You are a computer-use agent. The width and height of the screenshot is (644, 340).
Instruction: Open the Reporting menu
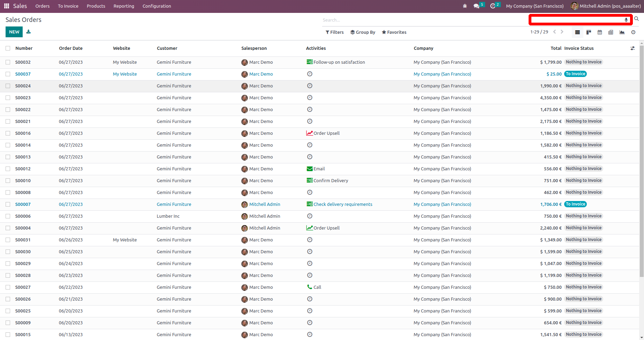(x=124, y=6)
